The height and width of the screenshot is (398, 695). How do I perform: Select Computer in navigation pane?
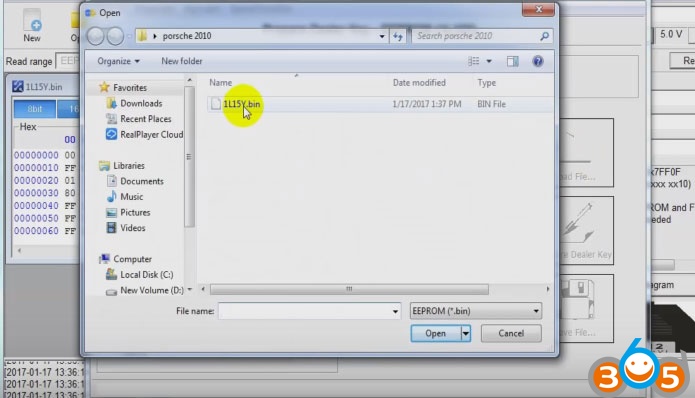click(x=132, y=259)
